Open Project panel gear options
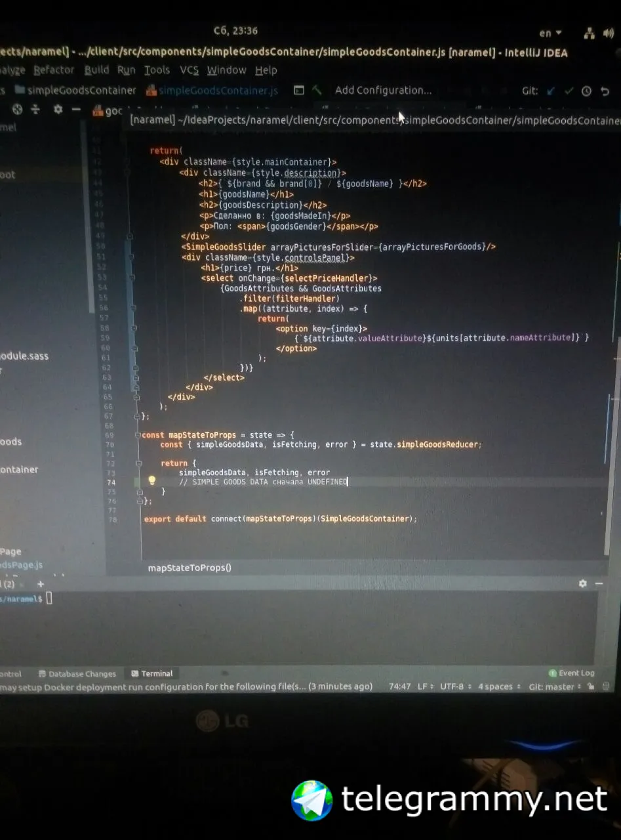Screen dimensions: 621x840 pyautogui.click(x=58, y=110)
